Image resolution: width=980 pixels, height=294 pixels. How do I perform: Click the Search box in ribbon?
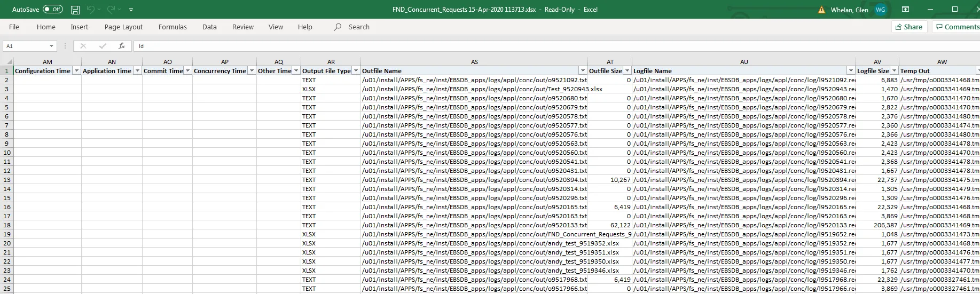(358, 27)
